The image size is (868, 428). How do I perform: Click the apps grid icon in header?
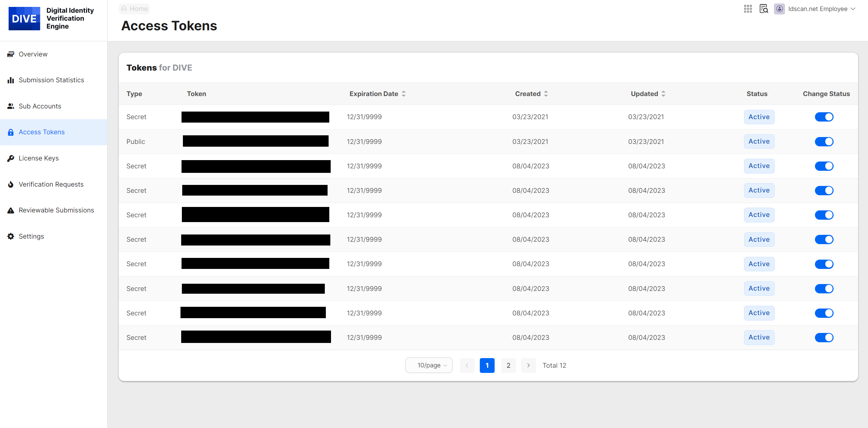tap(748, 9)
